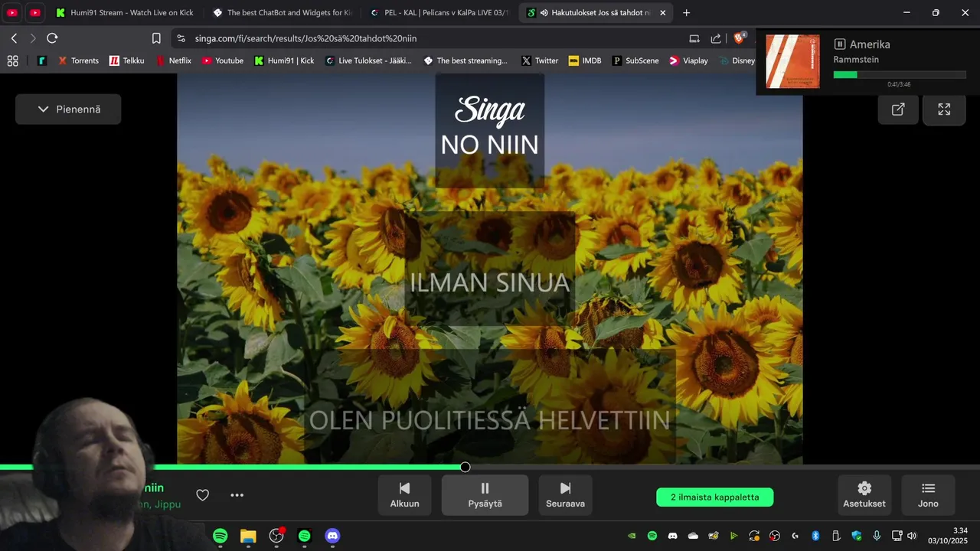Open IMDB bookmark
This screenshot has height=551, width=980.
[585, 60]
